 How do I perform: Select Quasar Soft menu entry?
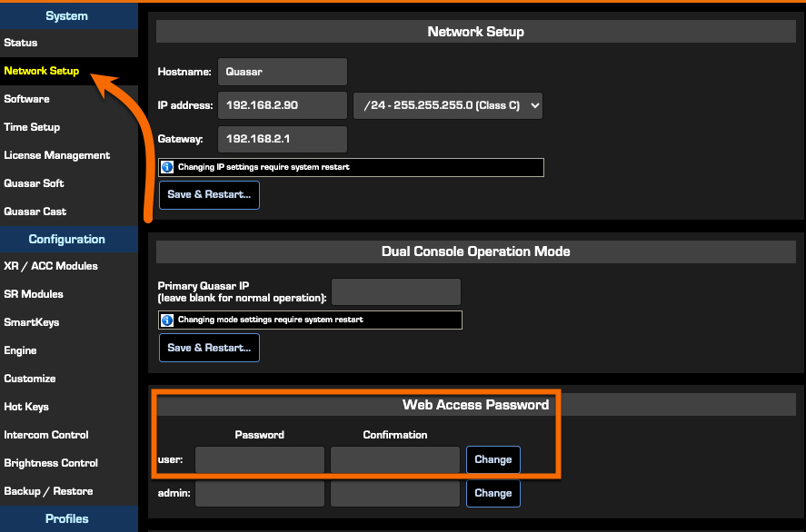coord(35,183)
